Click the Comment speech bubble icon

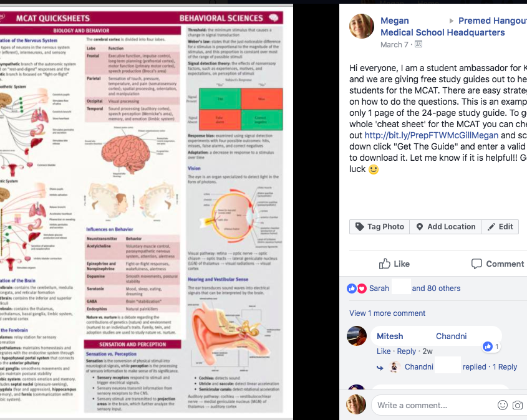coord(476,264)
